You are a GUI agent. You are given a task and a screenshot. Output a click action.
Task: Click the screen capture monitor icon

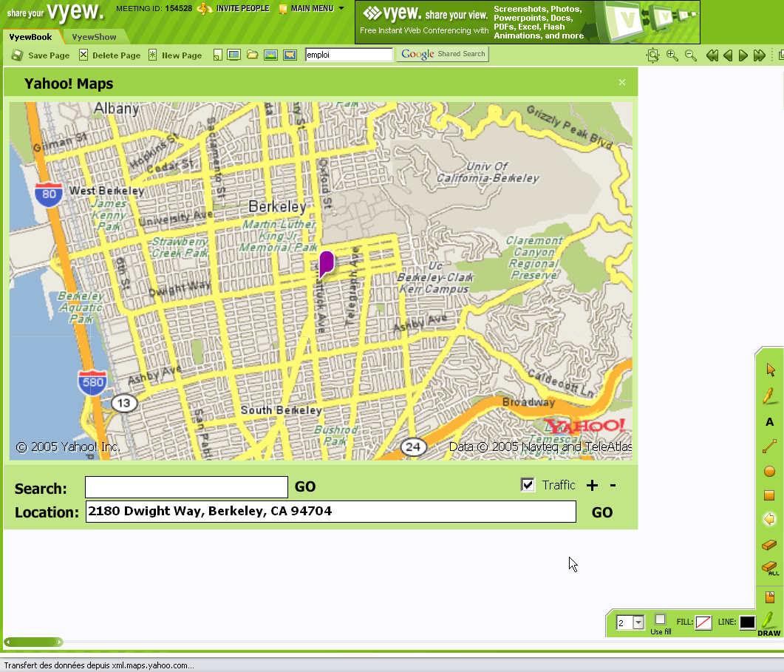(234, 55)
